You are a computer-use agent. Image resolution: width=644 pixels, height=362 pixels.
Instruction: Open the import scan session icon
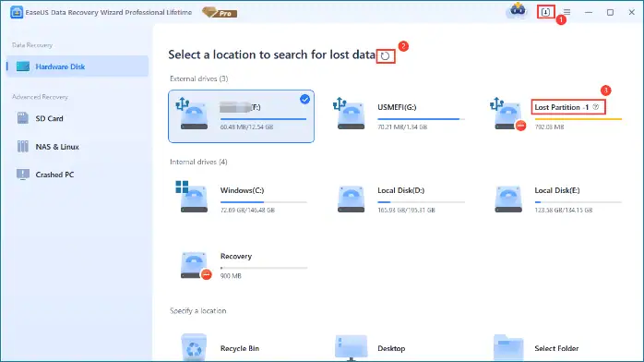(x=545, y=12)
